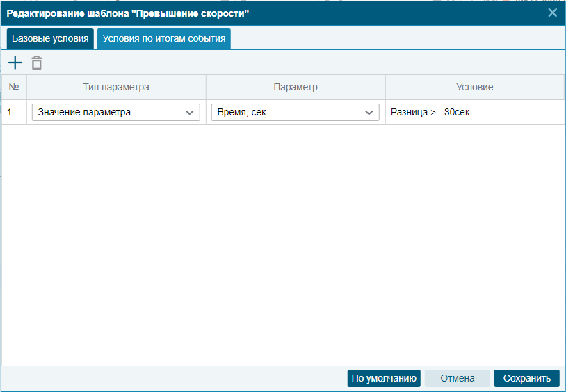Click empty area below the conditions table
This screenshot has height=392, width=566.
(x=283, y=245)
